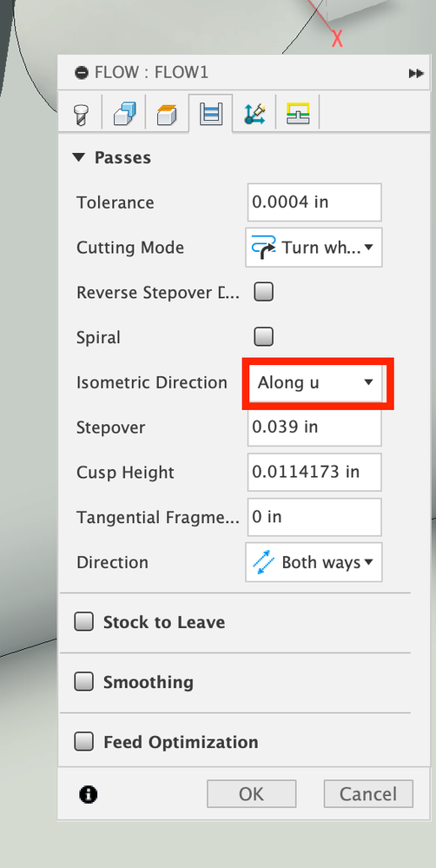Collapse dialog with minus icon
This screenshot has height=868, width=436.
[x=82, y=72]
